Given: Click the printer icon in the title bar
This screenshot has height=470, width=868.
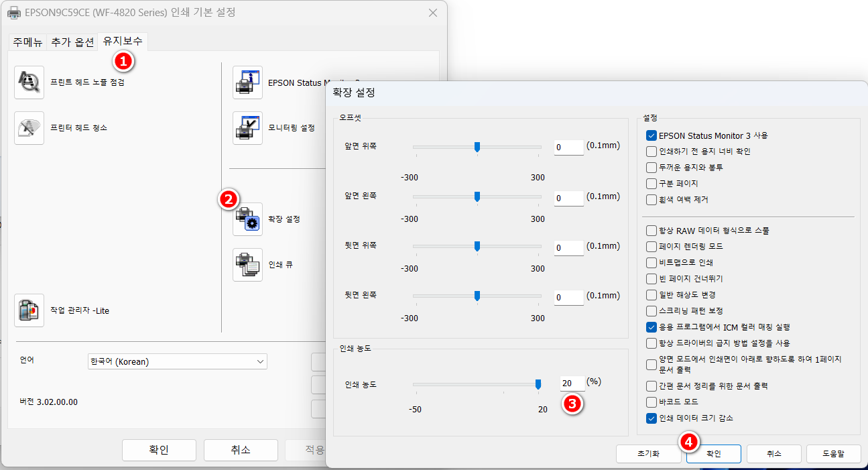Looking at the screenshot, I should click(x=13, y=12).
